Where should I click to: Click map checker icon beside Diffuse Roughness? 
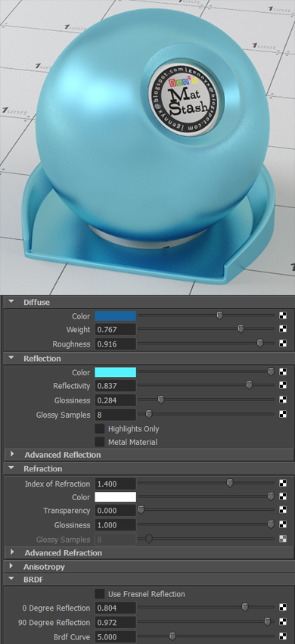coord(283,344)
